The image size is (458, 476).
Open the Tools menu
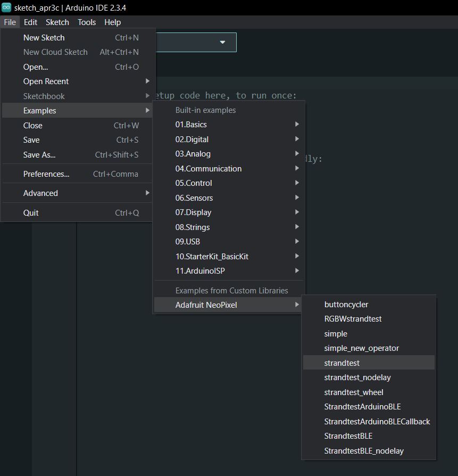pyautogui.click(x=87, y=22)
